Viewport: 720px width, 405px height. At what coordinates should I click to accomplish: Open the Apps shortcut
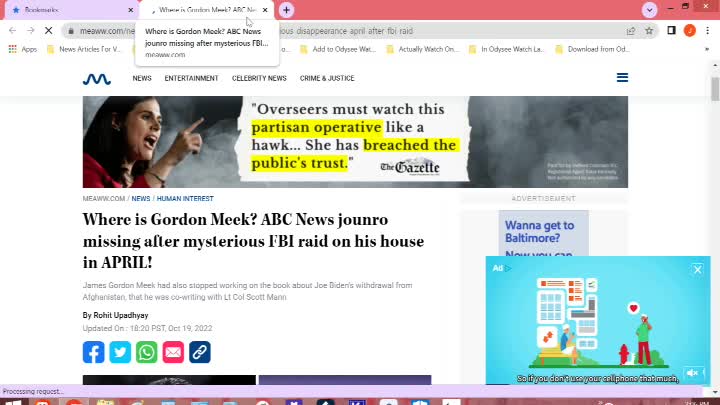pyautogui.click(x=23, y=49)
